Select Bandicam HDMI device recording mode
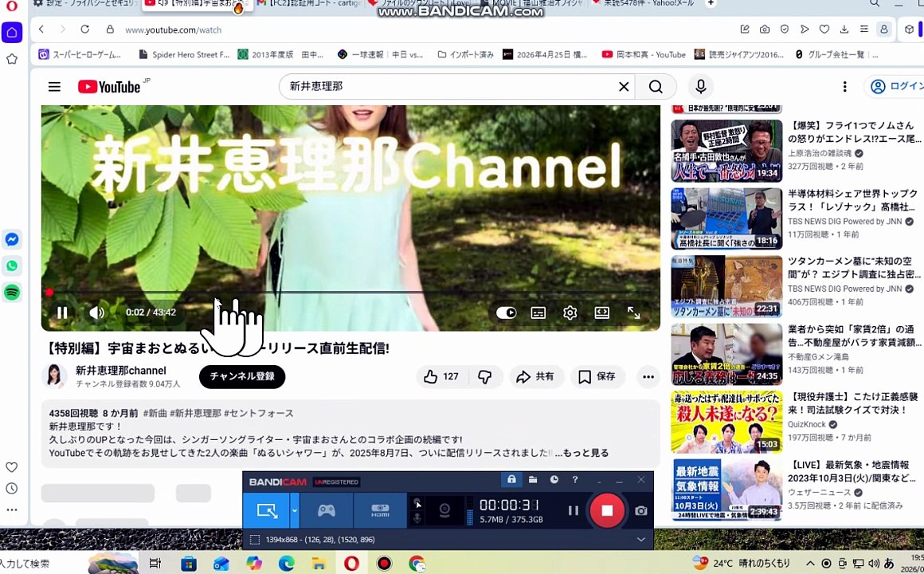 click(x=380, y=510)
